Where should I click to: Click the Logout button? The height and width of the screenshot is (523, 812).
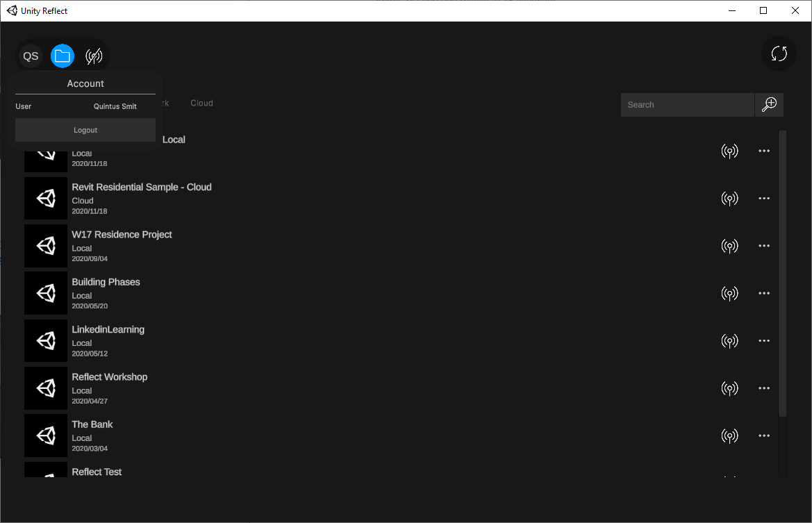[85, 130]
